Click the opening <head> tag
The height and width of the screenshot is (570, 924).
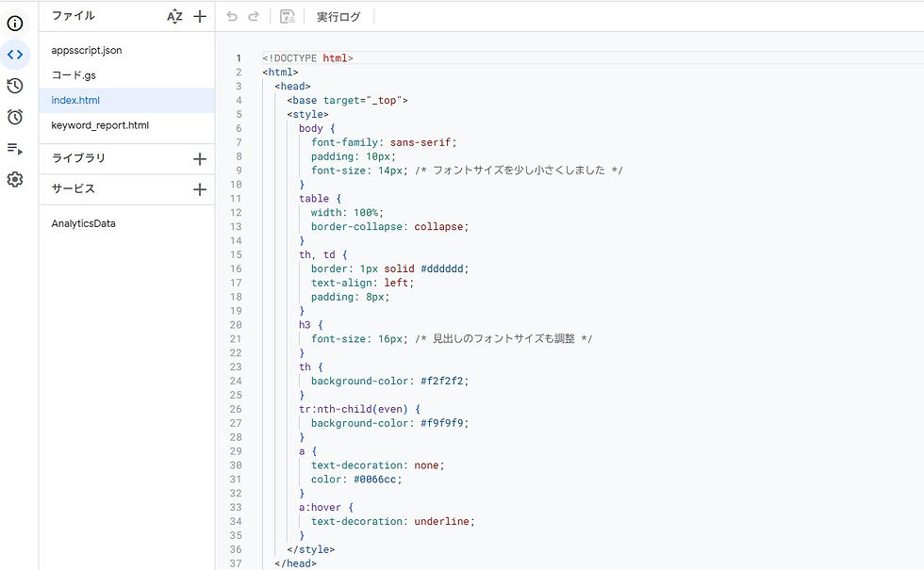point(292,87)
